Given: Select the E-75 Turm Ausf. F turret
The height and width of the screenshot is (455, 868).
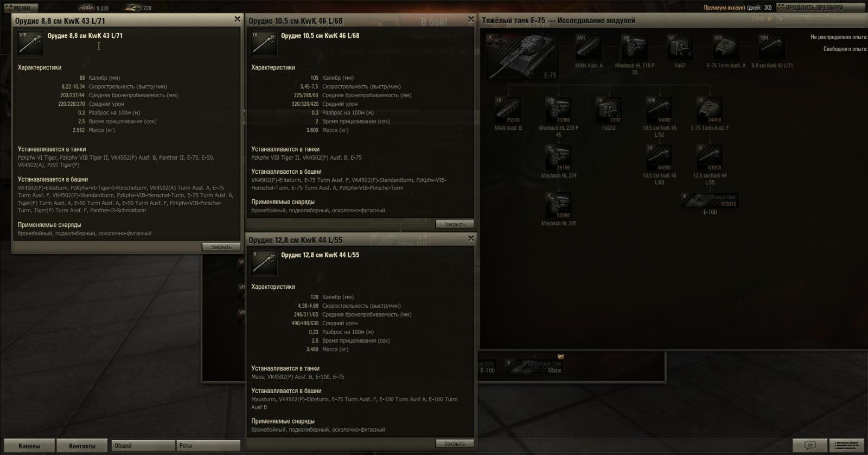Looking at the screenshot, I should pyautogui.click(x=710, y=110).
